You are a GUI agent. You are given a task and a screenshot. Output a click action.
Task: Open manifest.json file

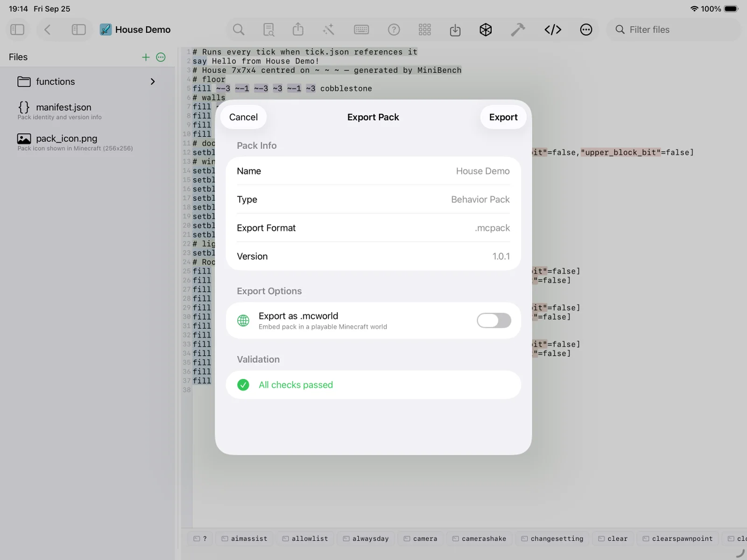(87, 111)
